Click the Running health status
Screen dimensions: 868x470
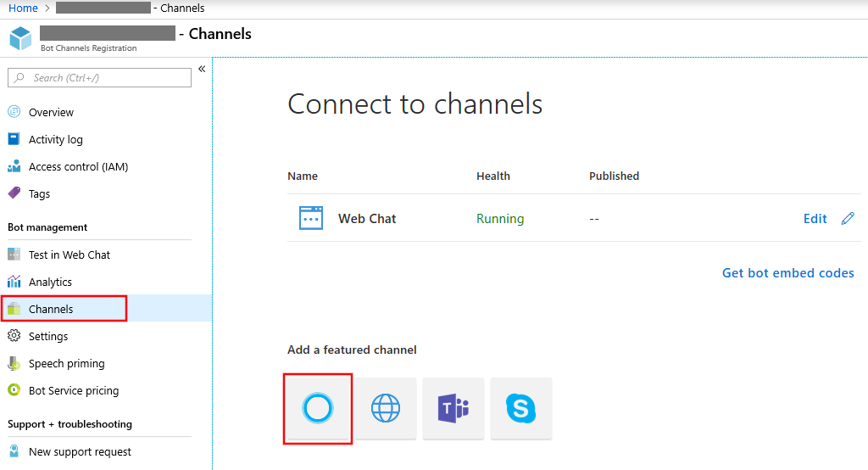tap(500, 219)
